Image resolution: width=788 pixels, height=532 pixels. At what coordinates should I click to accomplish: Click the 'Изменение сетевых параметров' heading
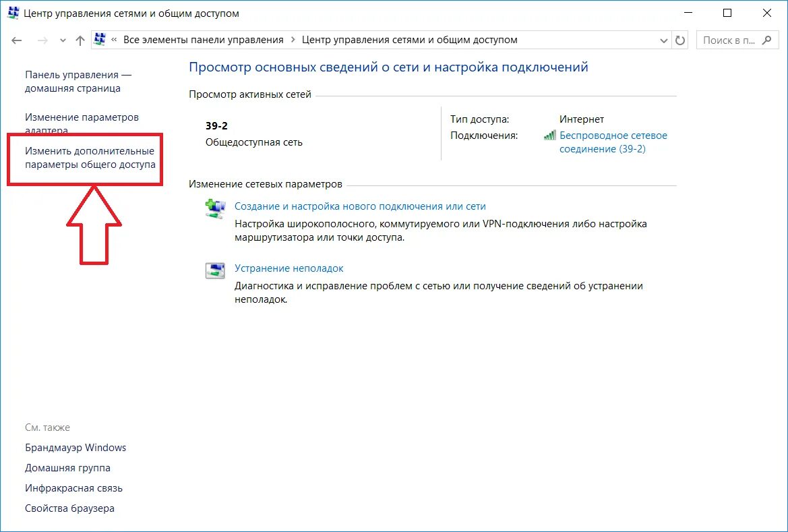(x=266, y=184)
